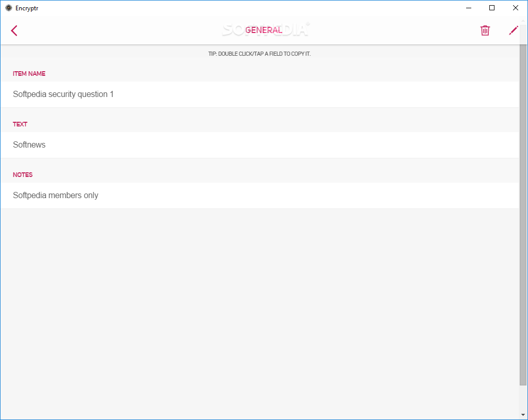
Task: Edit the entry using the pencil icon
Action: point(513,30)
